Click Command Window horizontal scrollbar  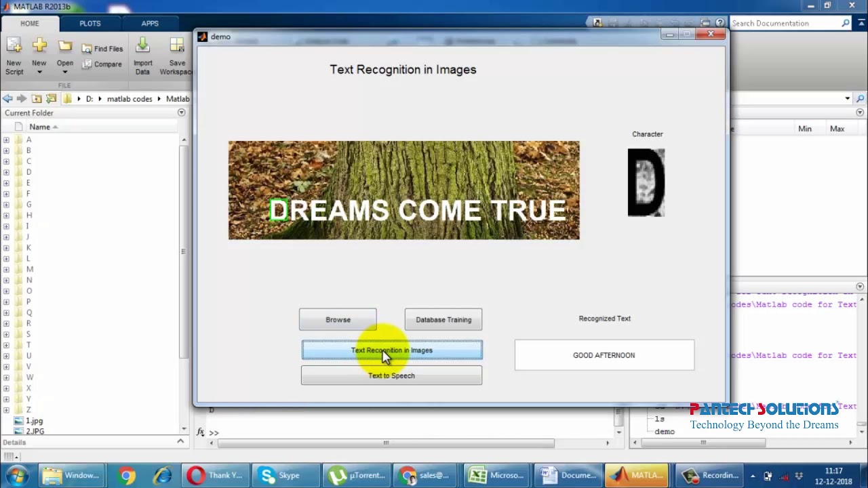point(386,443)
